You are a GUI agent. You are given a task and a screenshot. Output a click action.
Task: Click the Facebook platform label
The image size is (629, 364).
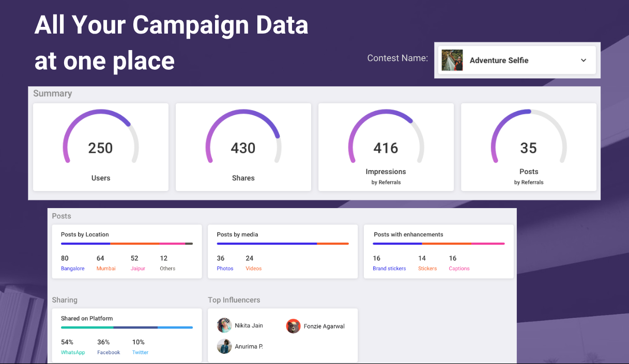pos(109,353)
